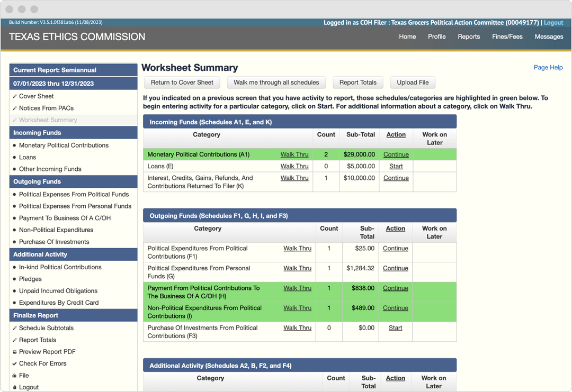The height and width of the screenshot is (392, 572).
Task: Select the checkmark icon for Check For Errors
Action: 13,363
